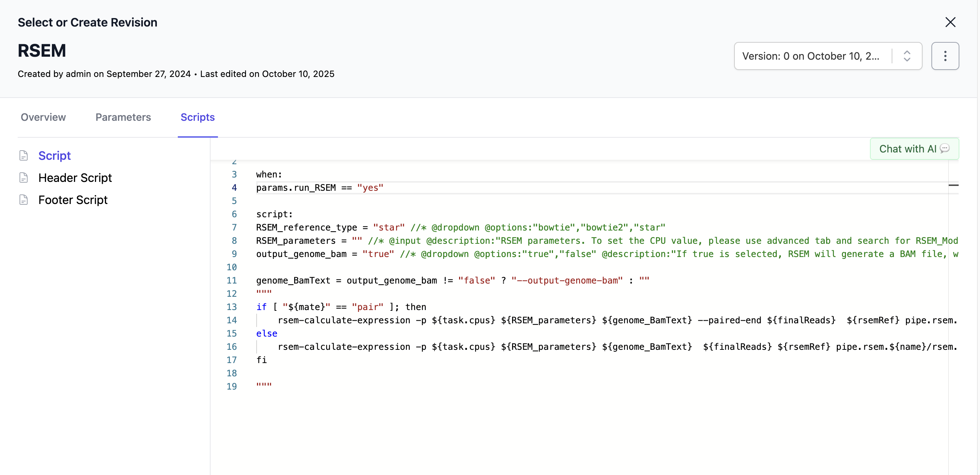Click the file icon next to Header Script
980x475 pixels.
click(x=24, y=178)
